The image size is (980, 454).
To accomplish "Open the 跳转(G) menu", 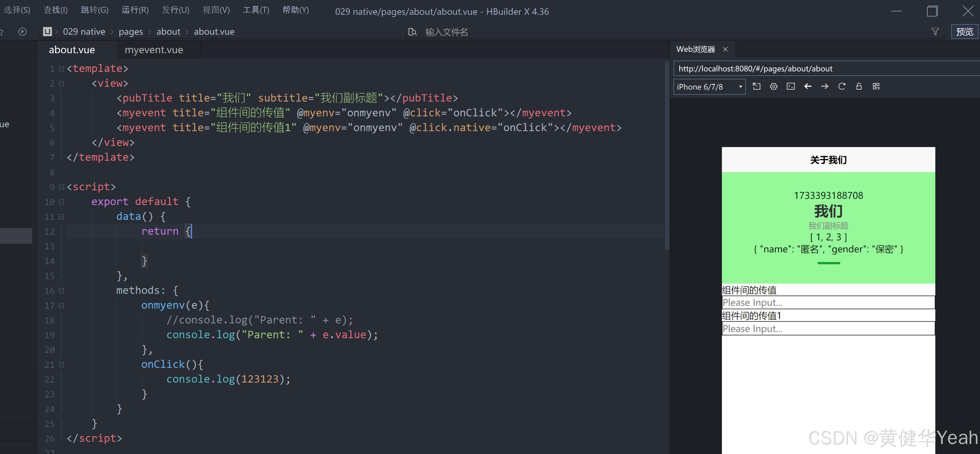I will [x=95, y=10].
